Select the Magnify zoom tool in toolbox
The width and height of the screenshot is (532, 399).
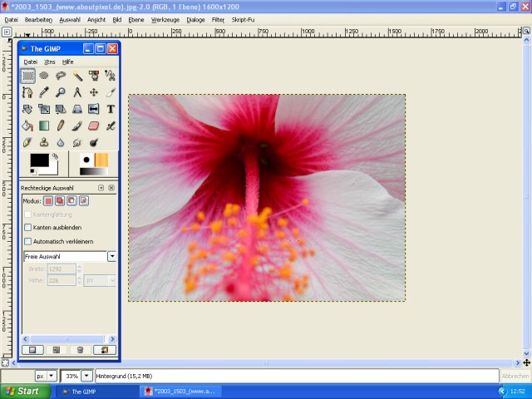point(61,92)
